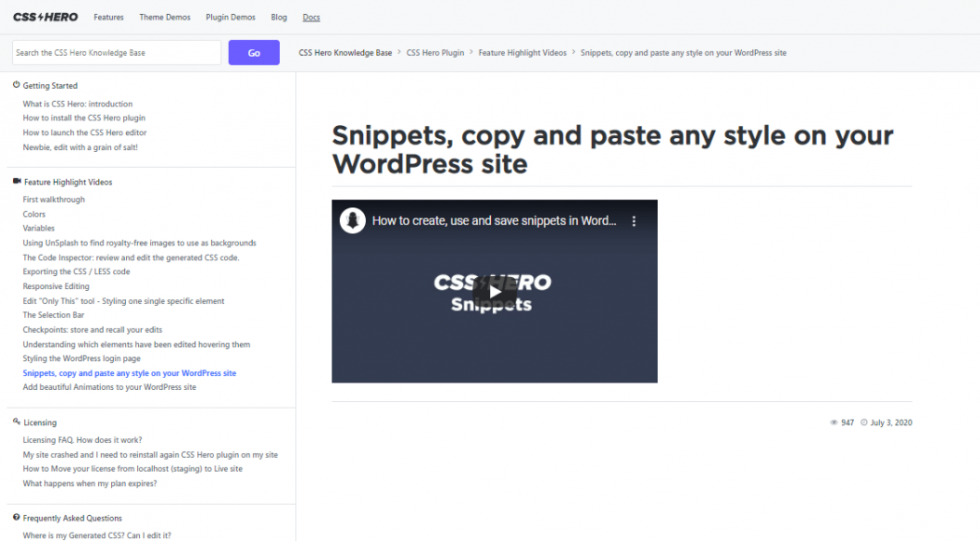Open the Docs navigation link
Viewport: 980px width, 541px height.
click(x=312, y=17)
